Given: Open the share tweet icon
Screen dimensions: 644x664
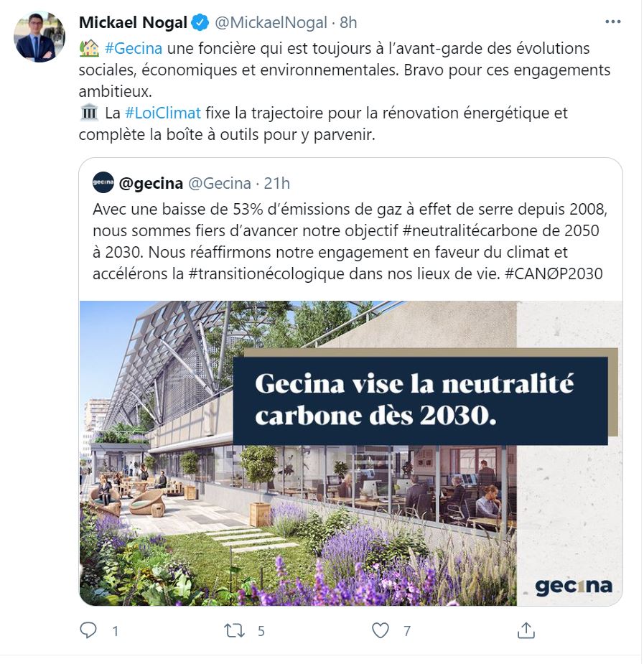Looking at the screenshot, I should pyautogui.click(x=526, y=630).
